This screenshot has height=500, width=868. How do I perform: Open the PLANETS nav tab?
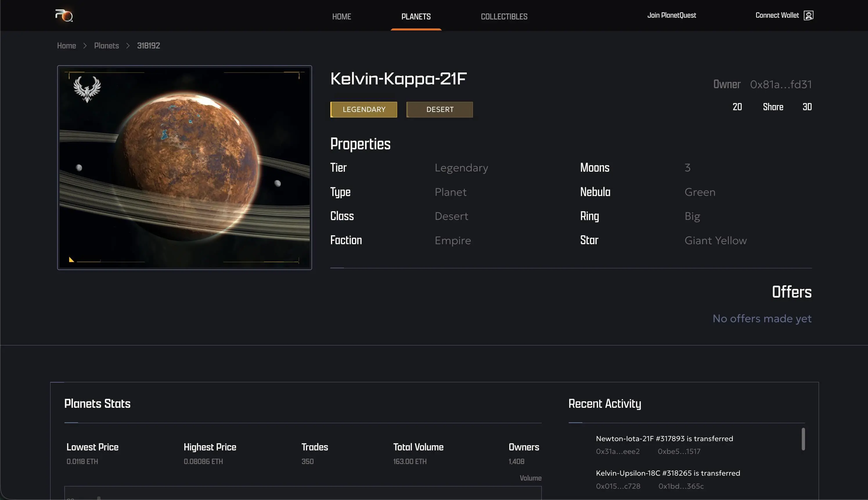pyautogui.click(x=416, y=17)
